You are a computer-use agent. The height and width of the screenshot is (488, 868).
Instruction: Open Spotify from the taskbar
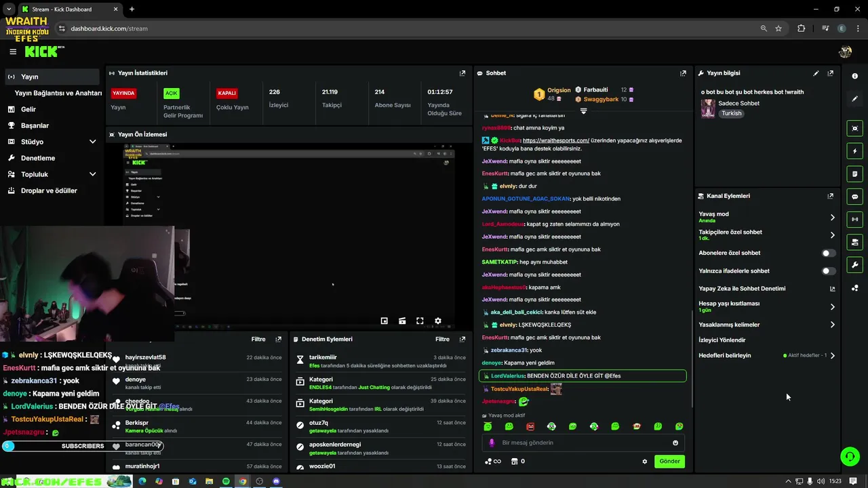coord(226,481)
